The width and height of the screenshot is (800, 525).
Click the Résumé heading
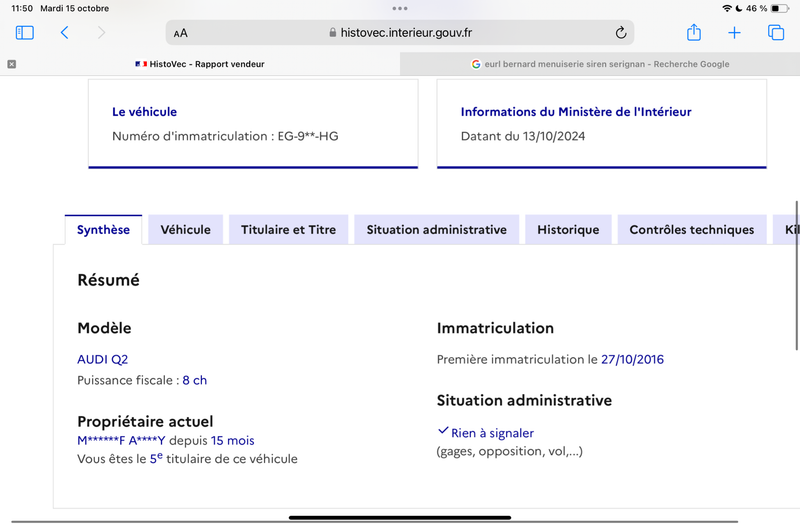(x=108, y=280)
